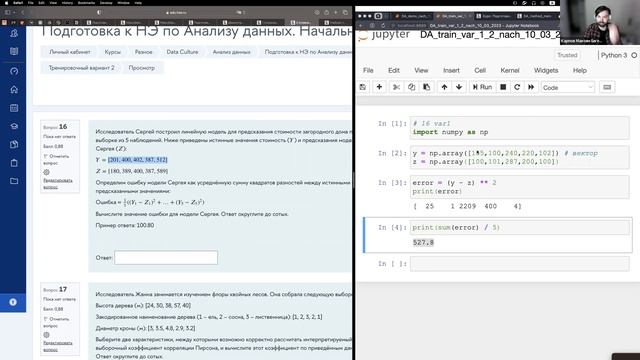Open the Курсы breadcrumb
Screen dimensions: 640x360
pyautogui.click(x=113, y=52)
